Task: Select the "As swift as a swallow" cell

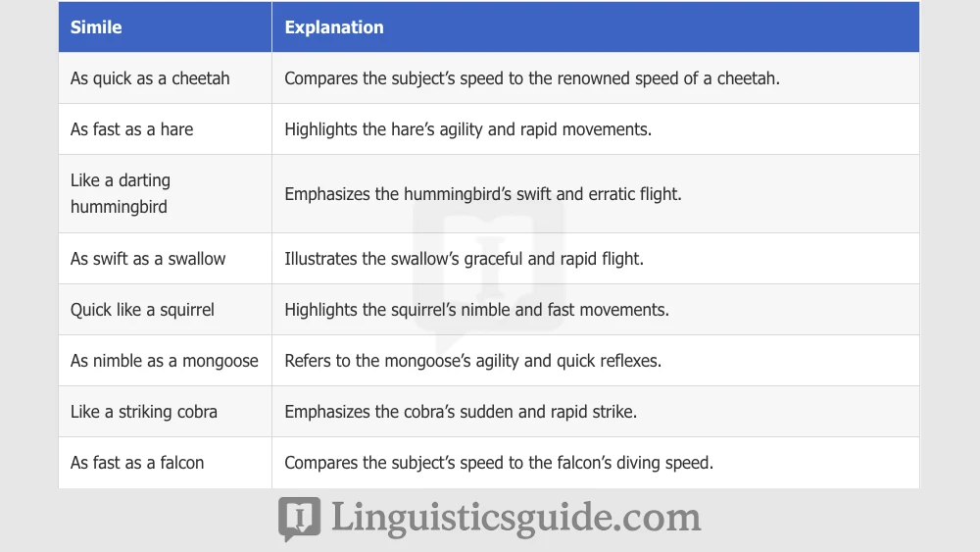Action: (148, 259)
